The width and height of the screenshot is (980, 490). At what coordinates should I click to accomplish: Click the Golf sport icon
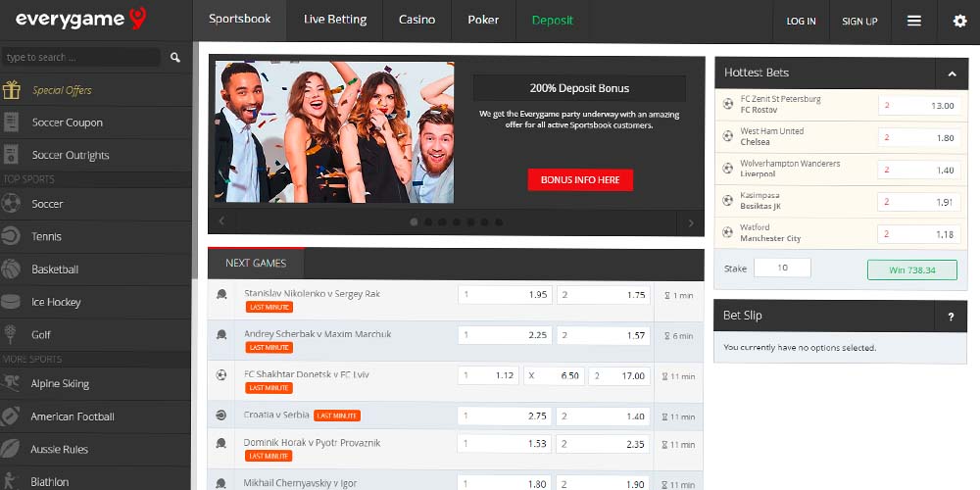pyautogui.click(x=12, y=334)
